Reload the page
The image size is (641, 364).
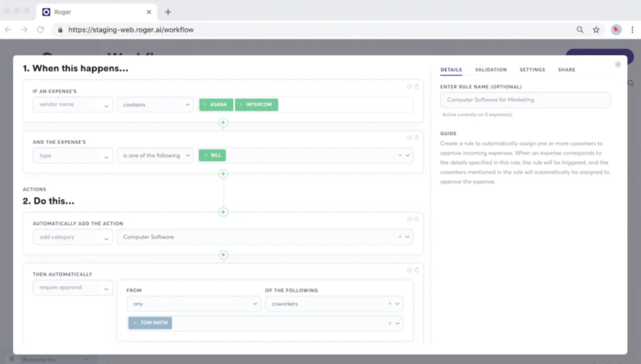[x=40, y=30]
